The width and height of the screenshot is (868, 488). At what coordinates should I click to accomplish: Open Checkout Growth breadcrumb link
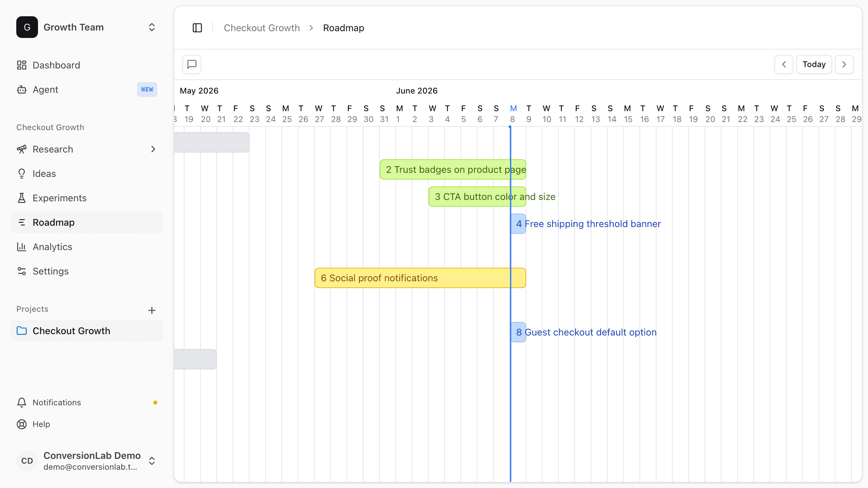(x=262, y=28)
